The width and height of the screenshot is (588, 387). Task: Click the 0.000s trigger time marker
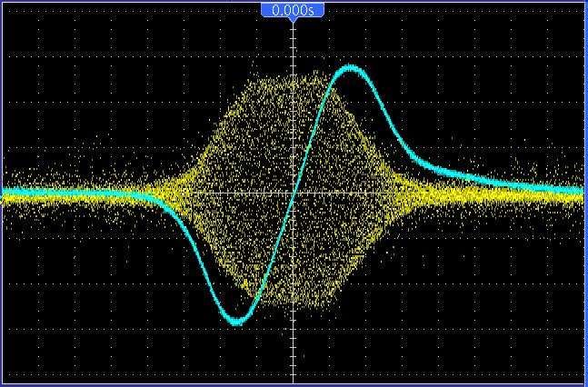click(293, 11)
